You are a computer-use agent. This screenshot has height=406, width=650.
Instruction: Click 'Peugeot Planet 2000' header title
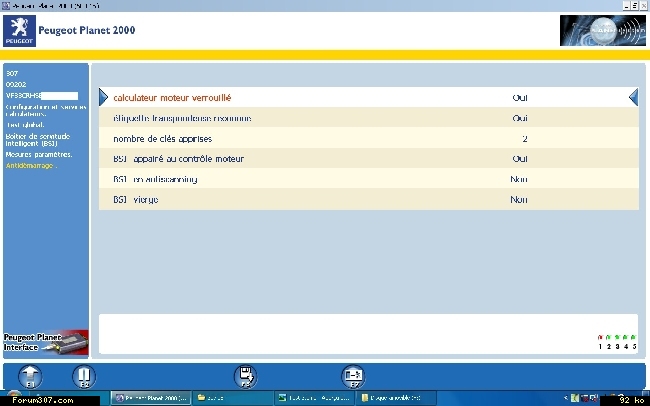click(87, 30)
